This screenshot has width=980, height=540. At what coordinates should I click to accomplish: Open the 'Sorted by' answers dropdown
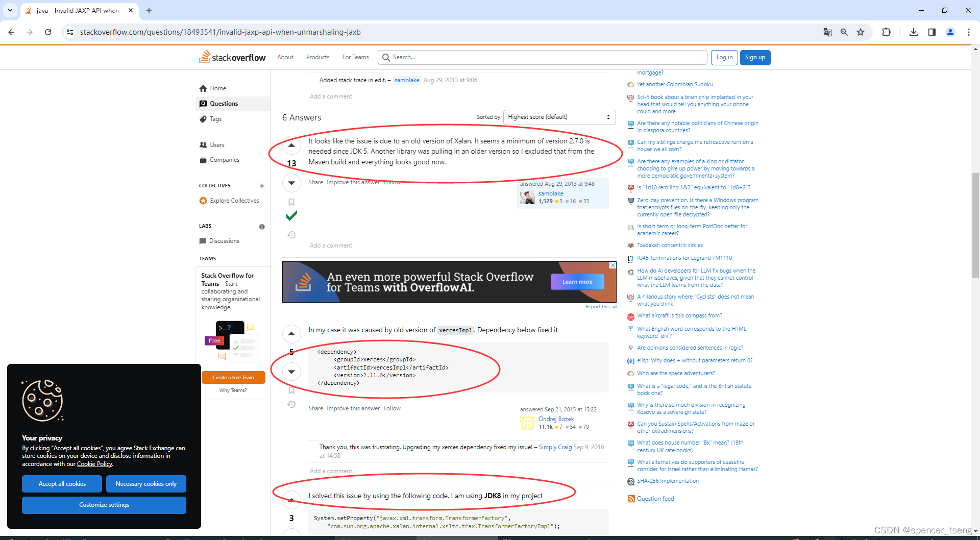click(559, 117)
